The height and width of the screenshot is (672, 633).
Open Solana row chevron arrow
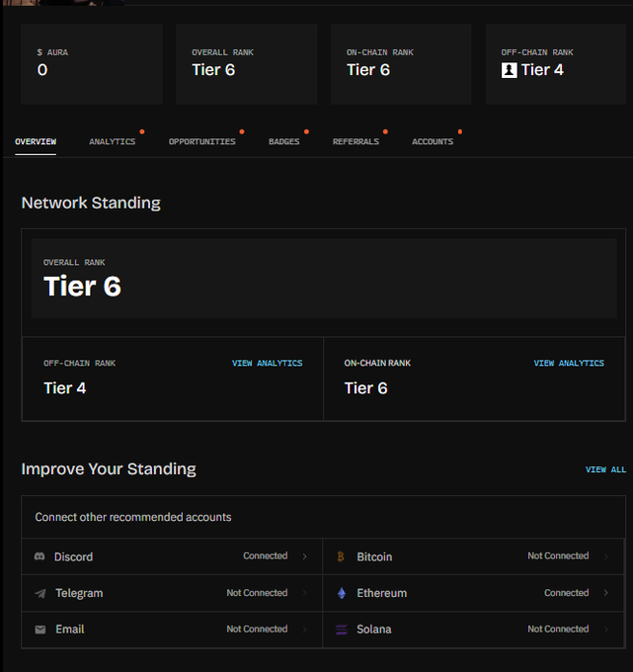click(x=606, y=630)
